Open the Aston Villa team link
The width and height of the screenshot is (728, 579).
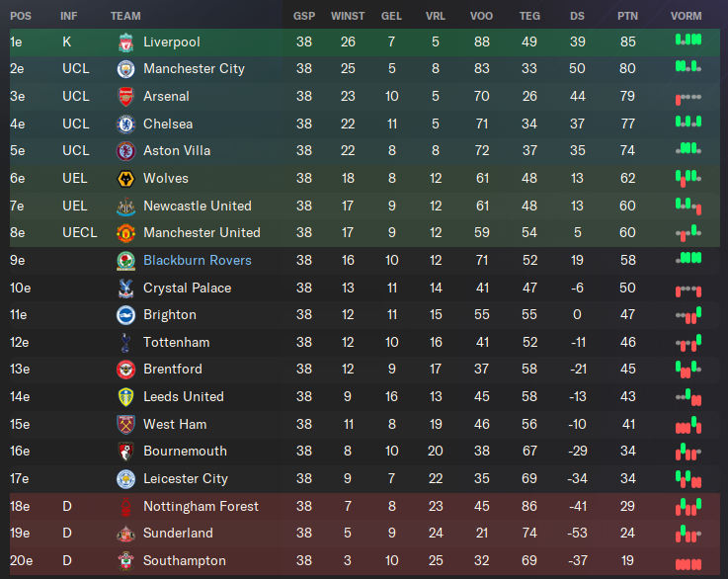tap(177, 151)
